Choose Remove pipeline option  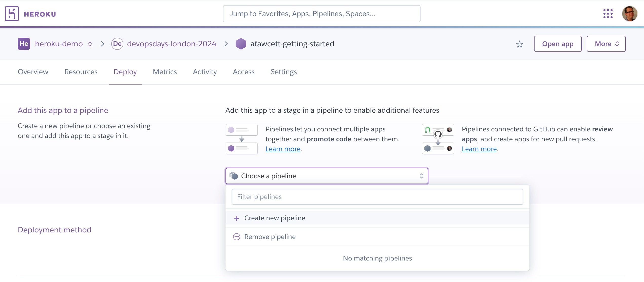click(x=377, y=237)
